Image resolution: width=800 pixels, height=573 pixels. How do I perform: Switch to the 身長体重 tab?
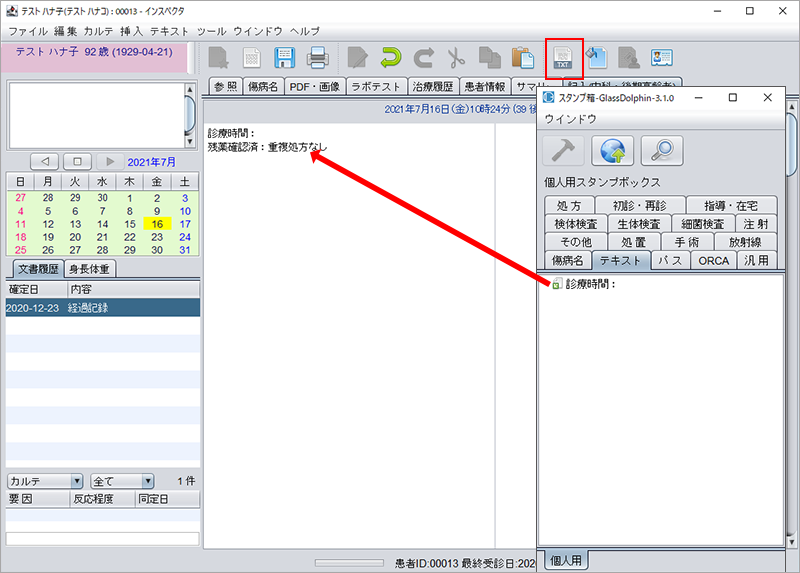[90, 268]
